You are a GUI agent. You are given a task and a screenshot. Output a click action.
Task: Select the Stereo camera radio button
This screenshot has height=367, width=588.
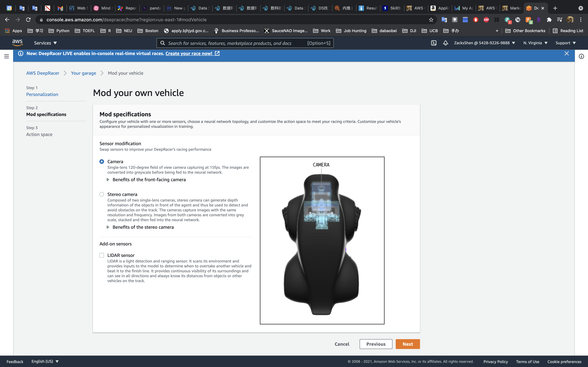click(102, 194)
